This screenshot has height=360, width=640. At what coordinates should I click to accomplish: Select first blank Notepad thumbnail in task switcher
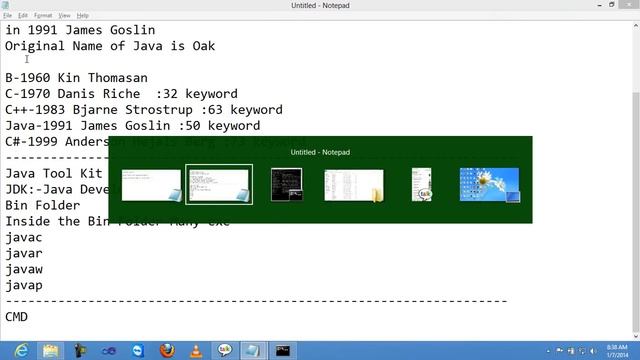(151, 185)
